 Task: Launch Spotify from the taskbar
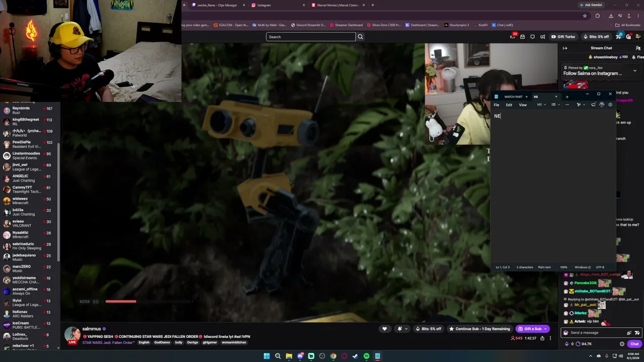(366, 356)
